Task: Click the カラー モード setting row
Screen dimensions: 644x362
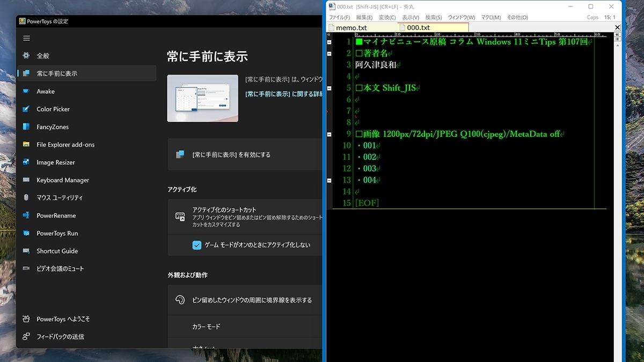Action: (245, 327)
